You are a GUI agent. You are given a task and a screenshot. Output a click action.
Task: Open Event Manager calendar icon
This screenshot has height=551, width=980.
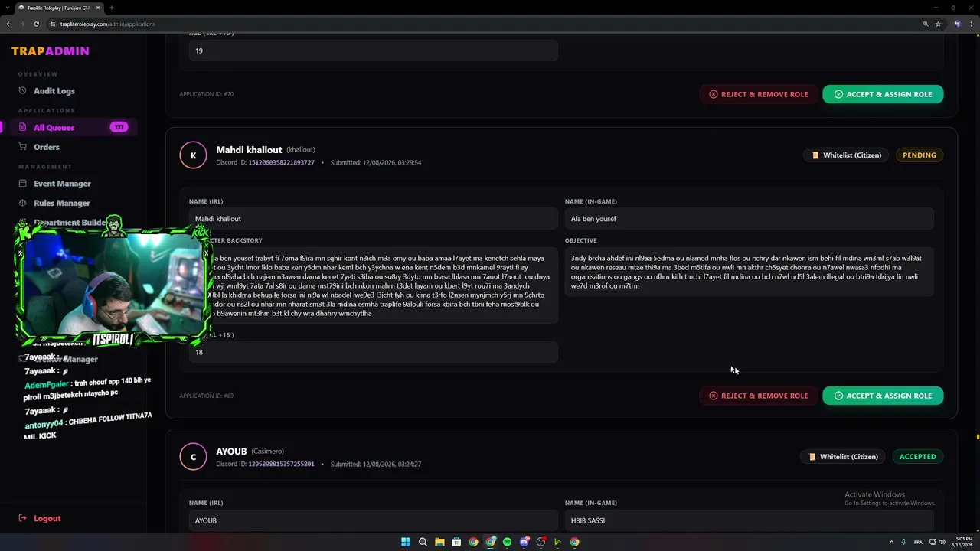coord(23,184)
